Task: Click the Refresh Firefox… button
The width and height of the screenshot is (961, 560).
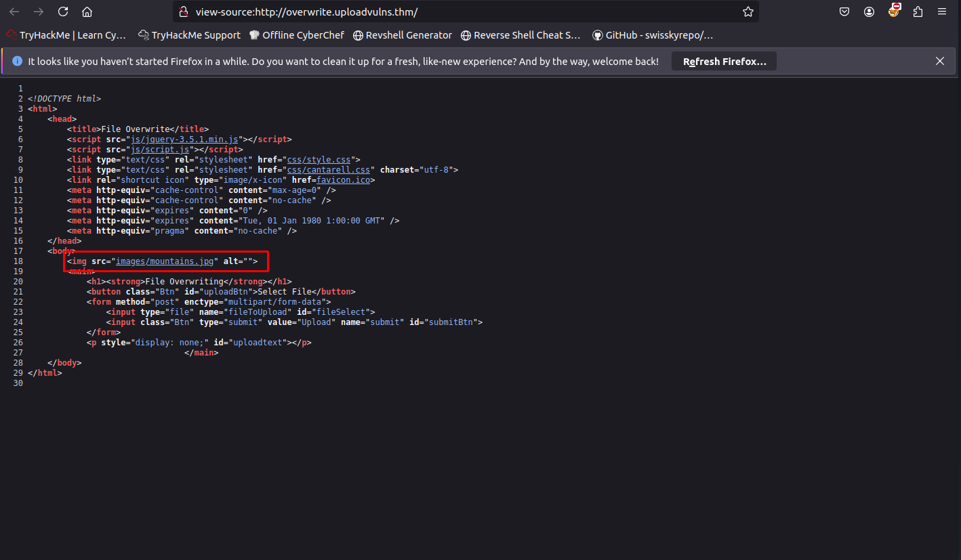Action: tap(724, 62)
